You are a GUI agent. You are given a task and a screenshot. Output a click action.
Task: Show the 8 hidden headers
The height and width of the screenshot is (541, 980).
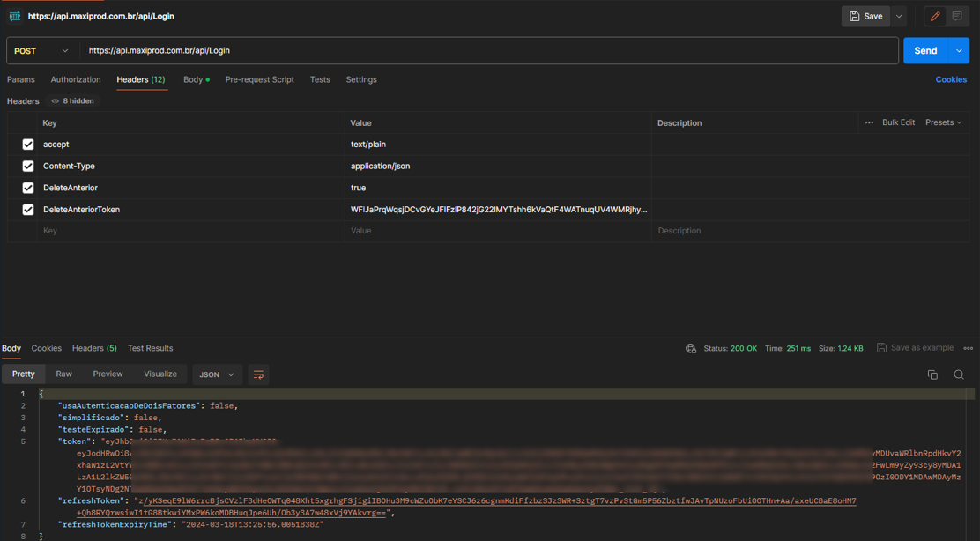click(73, 101)
